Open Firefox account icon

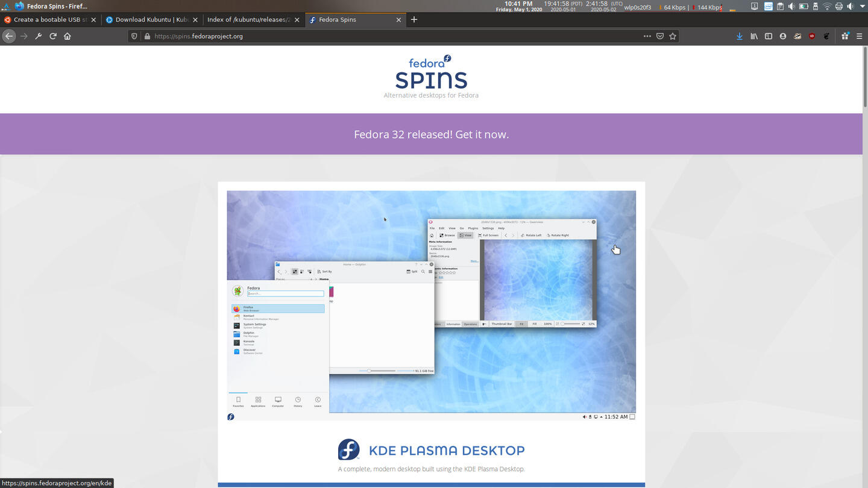(x=783, y=36)
